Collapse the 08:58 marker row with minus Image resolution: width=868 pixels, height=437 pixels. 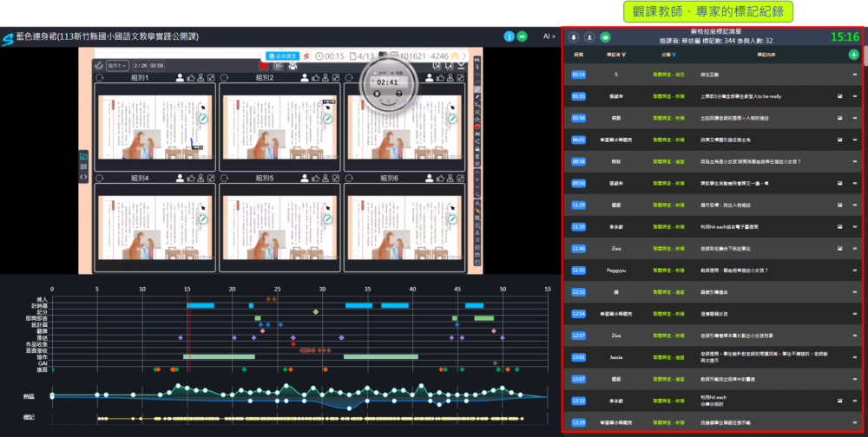tap(855, 161)
